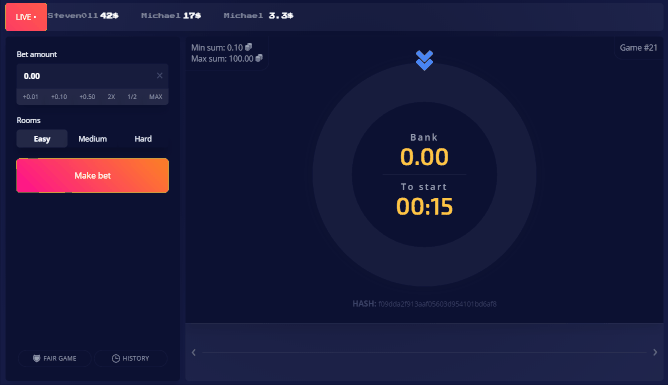Viewport: 668px width, 385px height.
Task: Click the LIVE indicator badge
Action: pyautogui.click(x=26, y=17)
